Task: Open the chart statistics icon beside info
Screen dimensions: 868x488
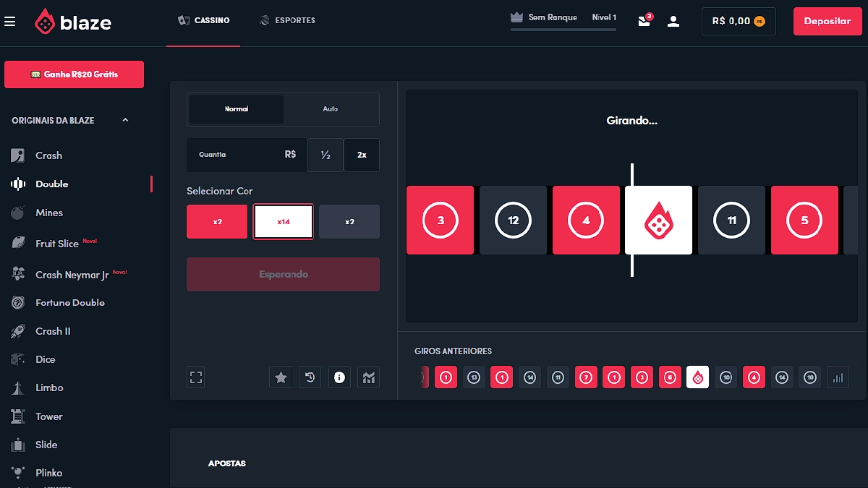Action: click(369, 377)
